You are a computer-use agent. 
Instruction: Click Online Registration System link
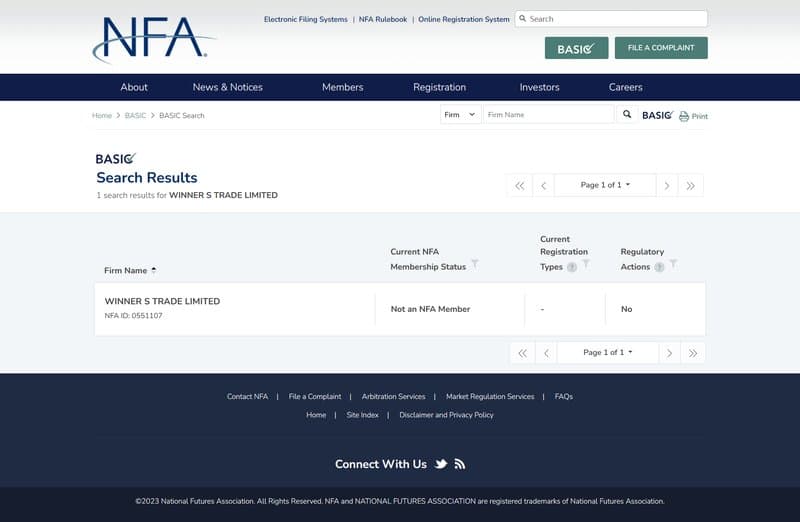(x=464, y=19)
